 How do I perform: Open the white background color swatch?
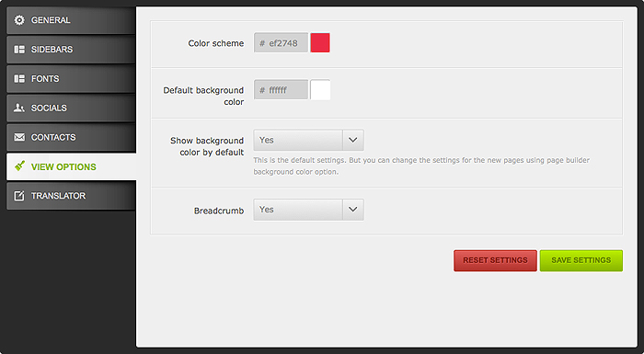point(320,89)
